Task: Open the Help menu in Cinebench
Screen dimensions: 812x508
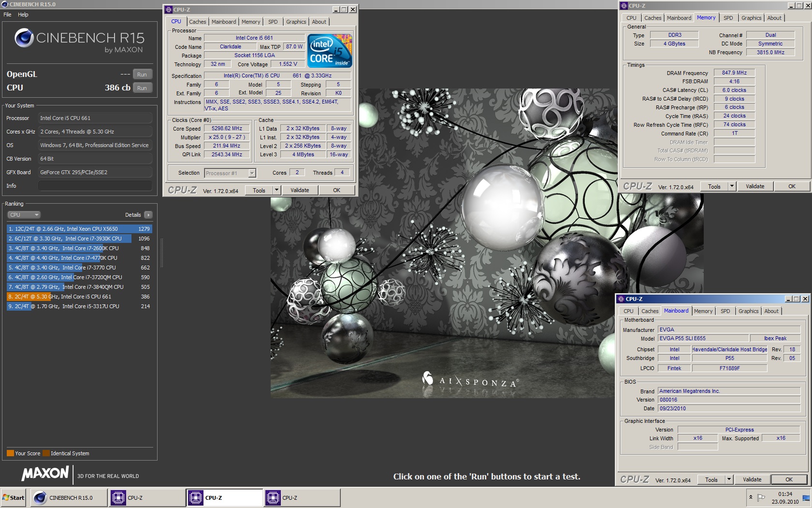Action: click(23, 15)
